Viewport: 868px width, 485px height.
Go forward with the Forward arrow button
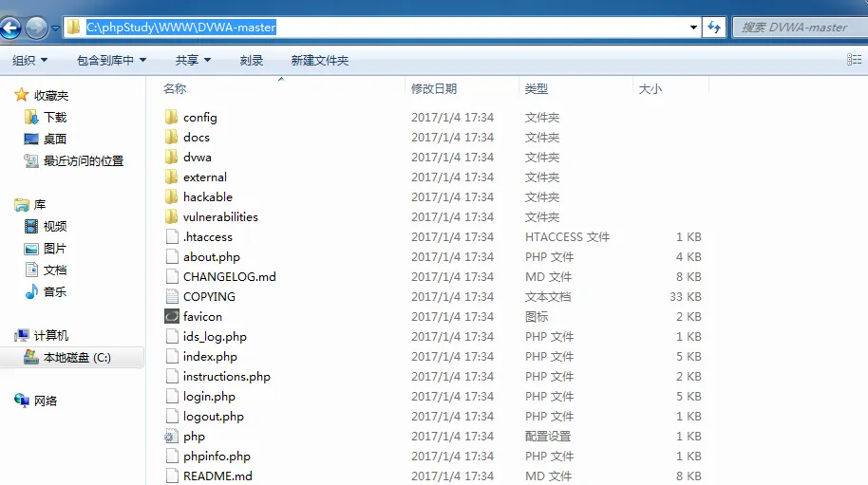click(36, 28)
